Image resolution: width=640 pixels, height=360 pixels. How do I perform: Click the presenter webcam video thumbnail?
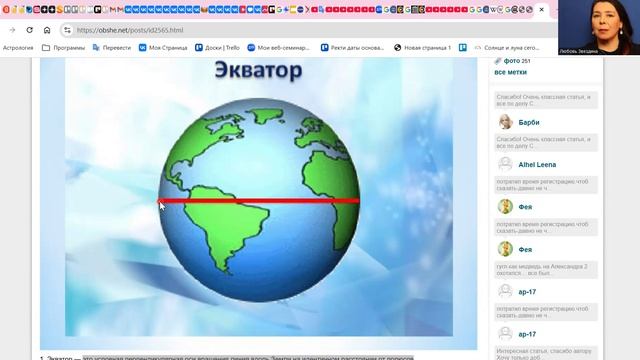coord(599,27)
